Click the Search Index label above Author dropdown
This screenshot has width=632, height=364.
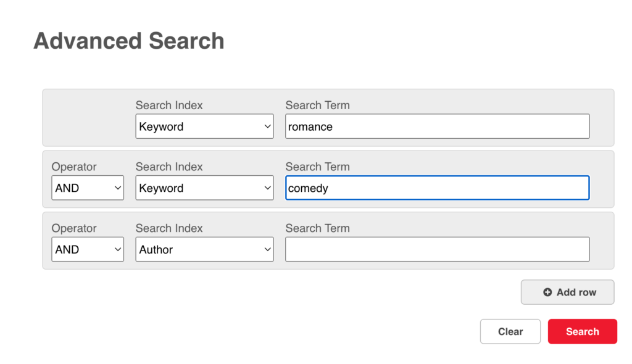point(169,228)
